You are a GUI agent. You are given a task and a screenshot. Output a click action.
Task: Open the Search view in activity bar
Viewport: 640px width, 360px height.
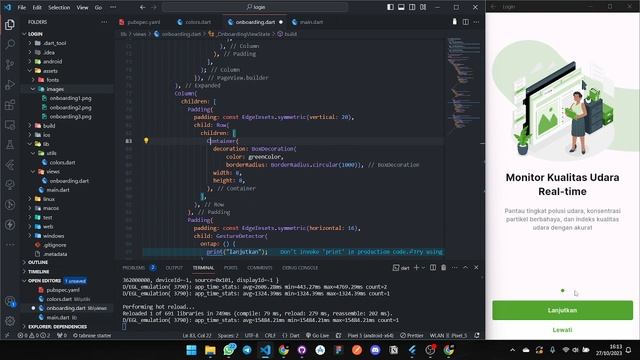coord(10,44)
